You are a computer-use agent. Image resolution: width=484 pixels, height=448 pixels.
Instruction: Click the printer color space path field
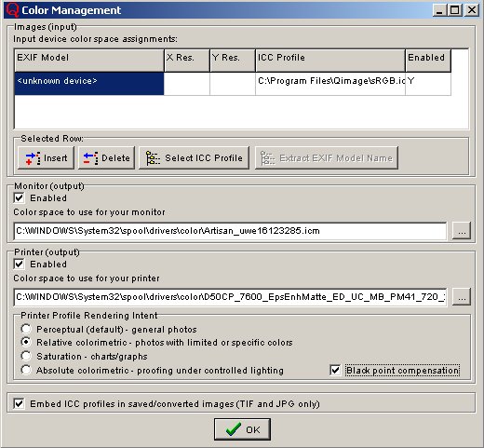(230, 297)
